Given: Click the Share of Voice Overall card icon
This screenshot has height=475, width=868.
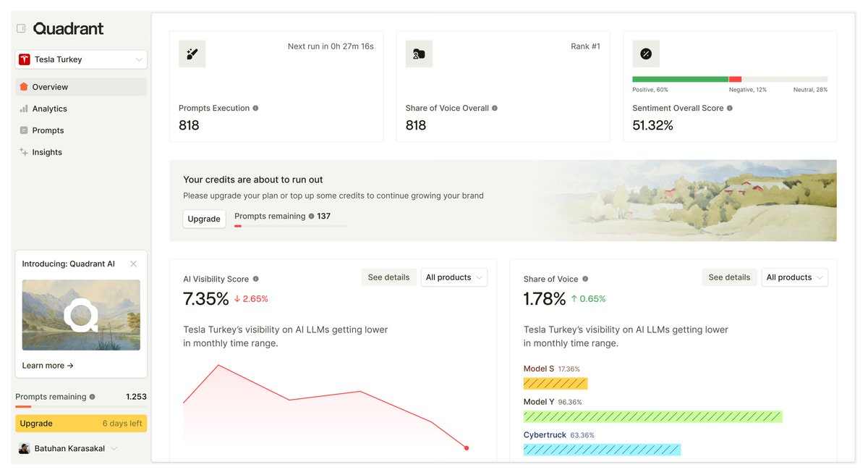Looking at the screenshot, I should pos(419,54).
